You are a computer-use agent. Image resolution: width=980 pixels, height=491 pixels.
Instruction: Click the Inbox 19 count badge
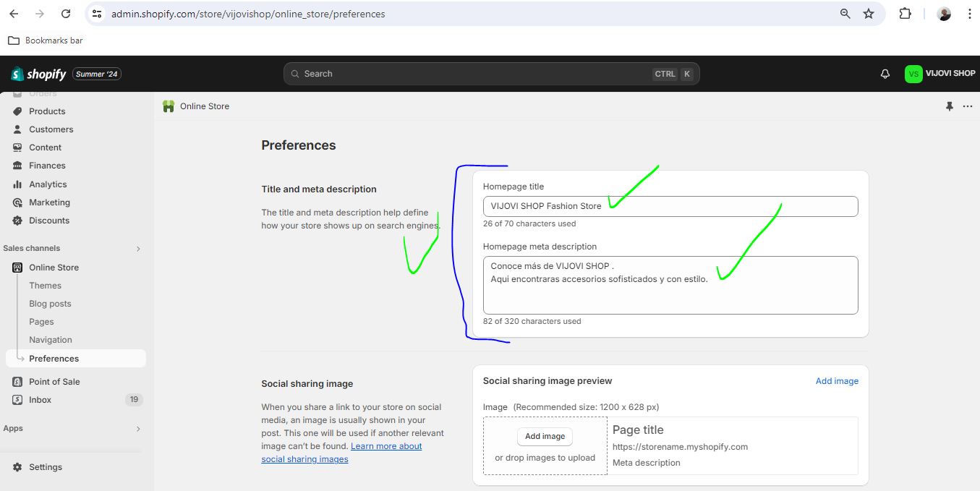133,400
